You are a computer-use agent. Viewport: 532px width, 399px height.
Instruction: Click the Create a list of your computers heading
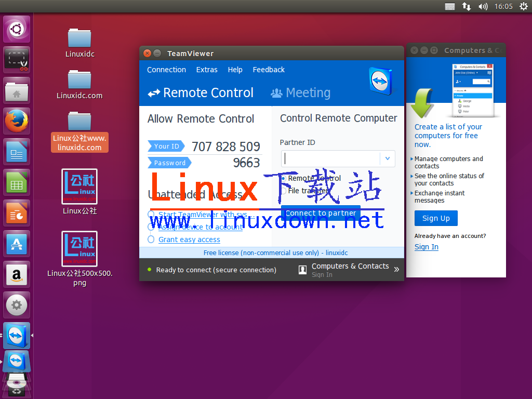point(448,136)
